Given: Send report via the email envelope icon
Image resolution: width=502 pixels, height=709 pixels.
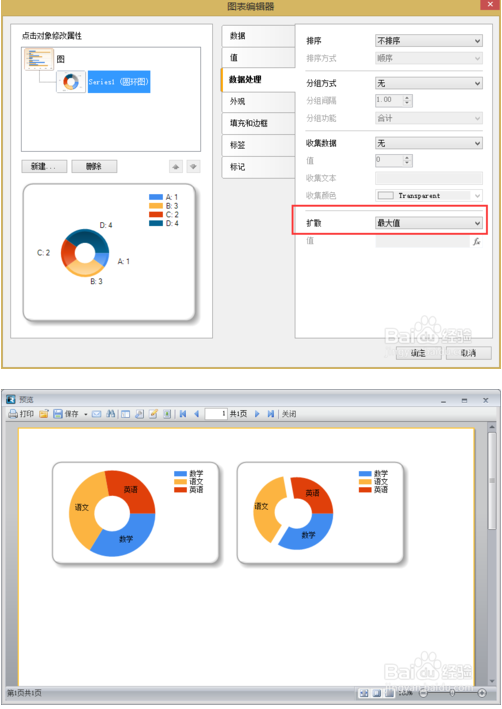Looking at the screenshot, I should pos(96,414).
